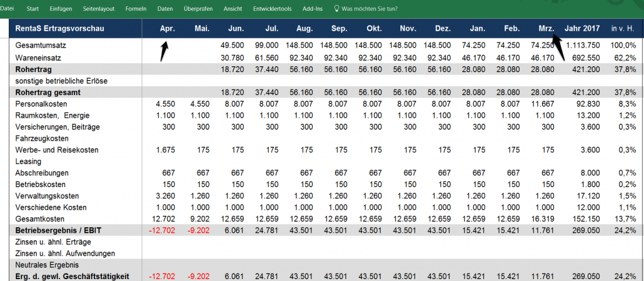The width and height of the screenshot is (644, 281).
Task: Click the 'Zinsen u. ähnl. Aufwendungen' row label
Action: (65, 253)
